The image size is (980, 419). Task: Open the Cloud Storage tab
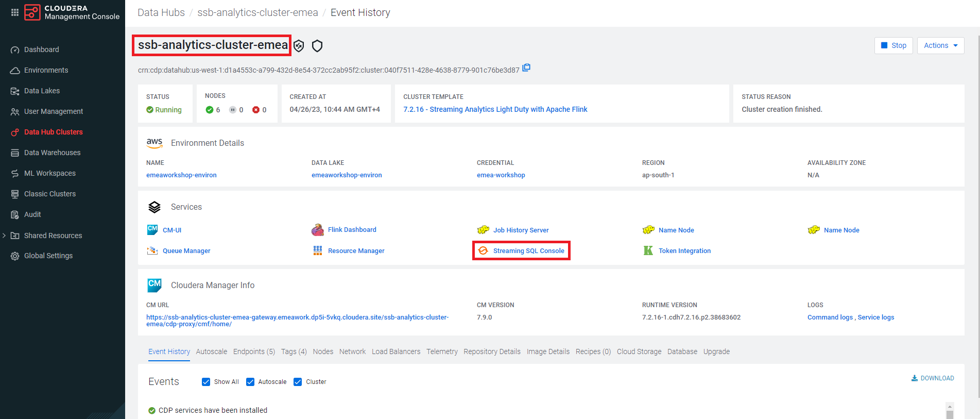[x=639, y=351]
